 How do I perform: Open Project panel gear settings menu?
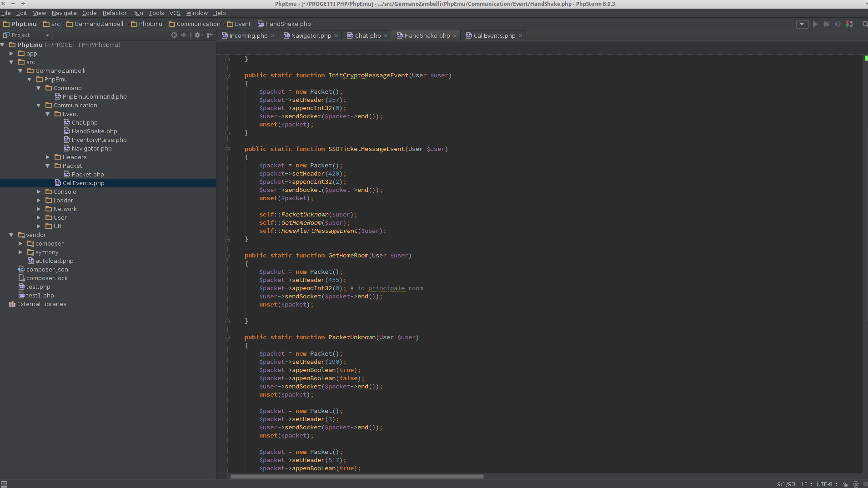[198, 35]
